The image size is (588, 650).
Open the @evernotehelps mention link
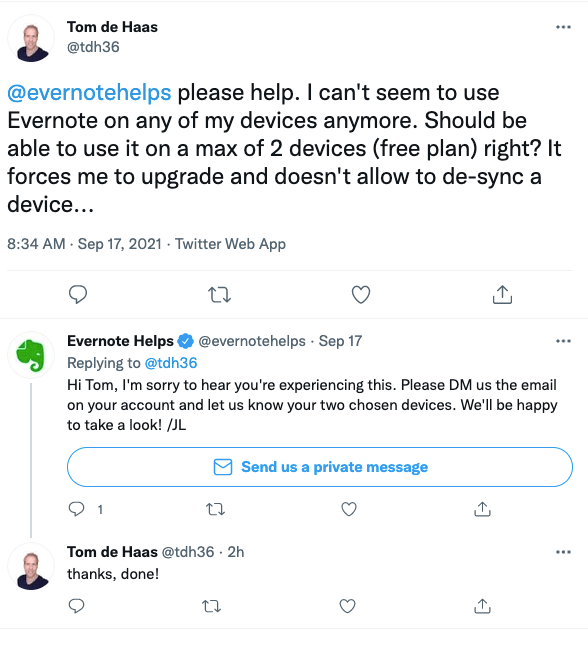pyautogui.click(x=89, y=92)
